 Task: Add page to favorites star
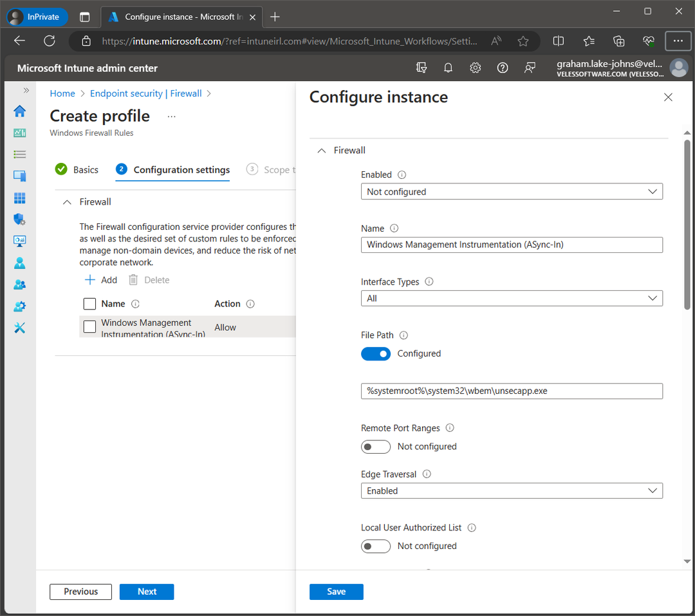pos(523,41)
